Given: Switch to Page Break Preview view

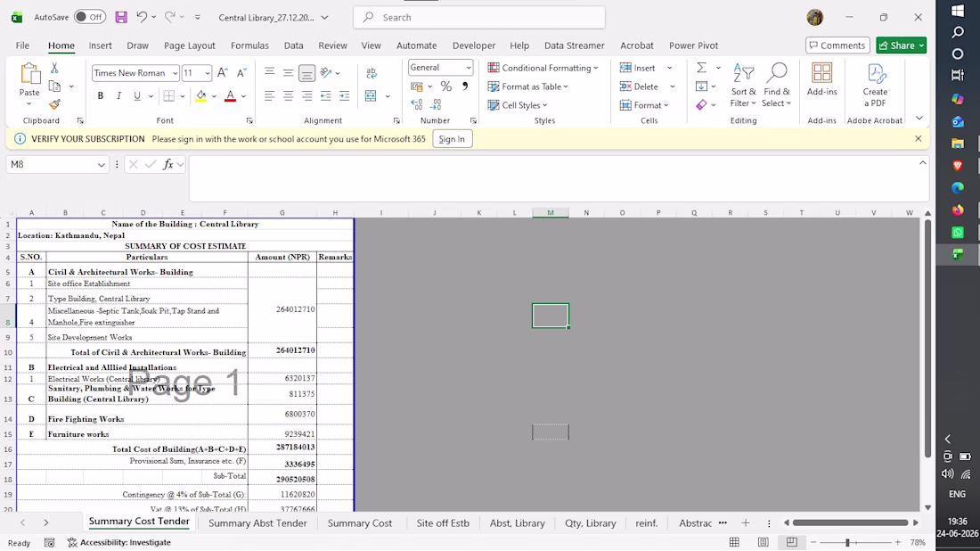Looking at the screenshot, I should pyautogui.click(x=791, y=542).
